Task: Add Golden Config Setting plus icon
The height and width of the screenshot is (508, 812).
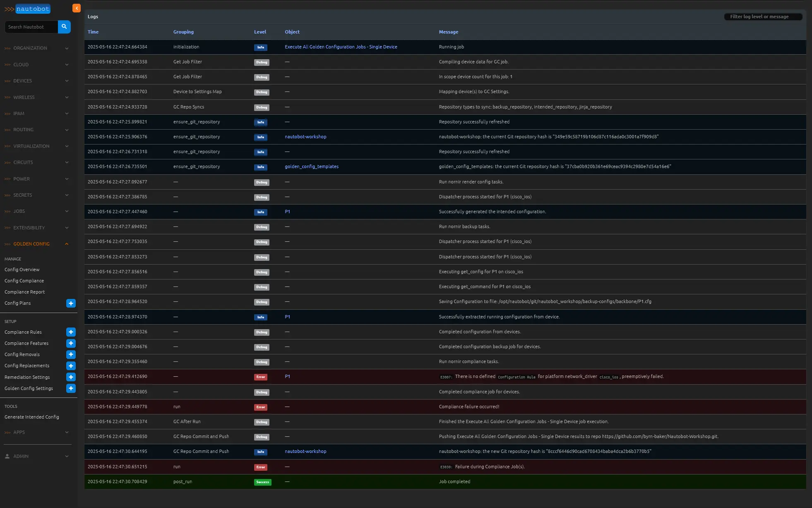Action: [x=71, y=388]
